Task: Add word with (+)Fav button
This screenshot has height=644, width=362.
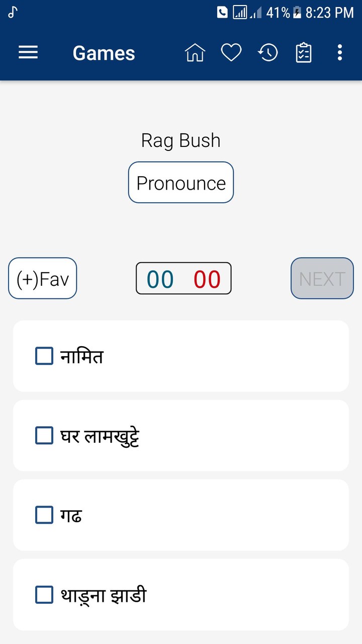Action: tap(43, 278)
